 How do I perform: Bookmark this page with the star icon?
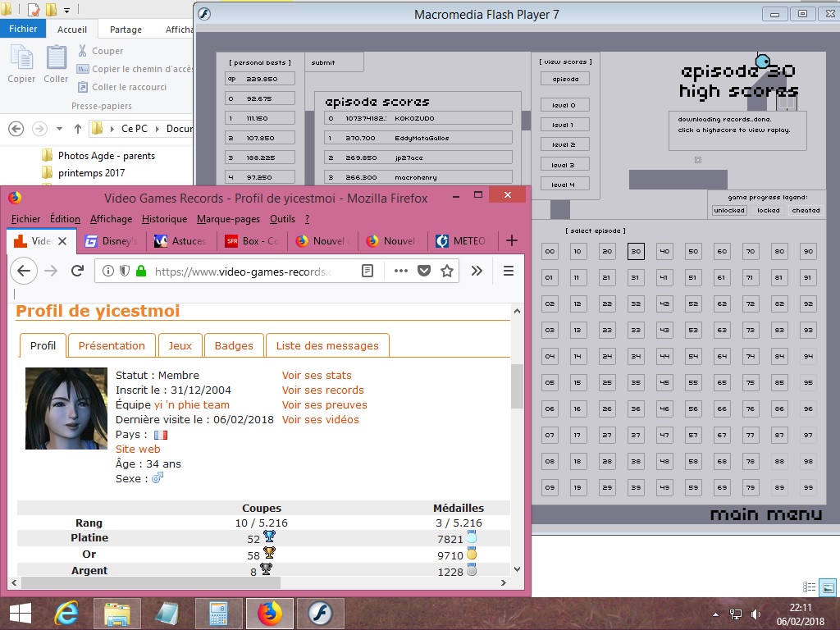point(447,271)
